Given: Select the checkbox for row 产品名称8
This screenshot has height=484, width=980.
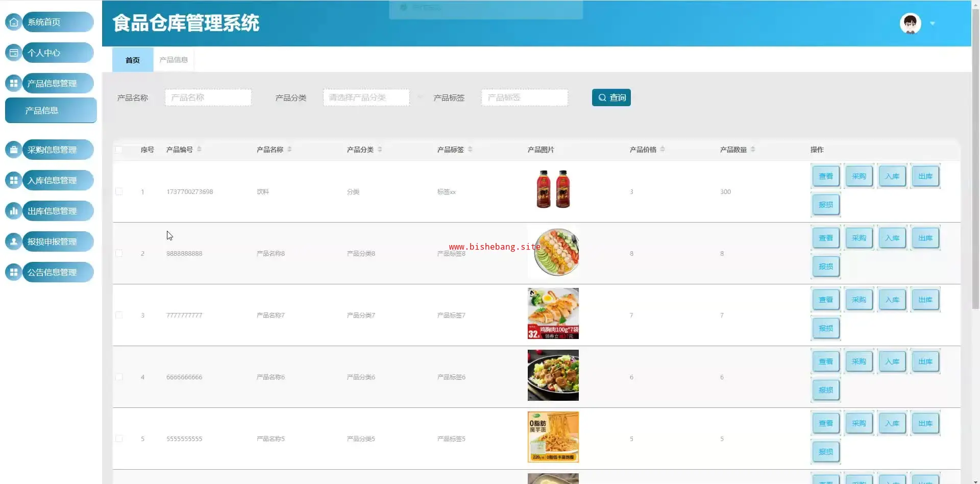Looking at the screenshot, I should (x=119, y=253).
